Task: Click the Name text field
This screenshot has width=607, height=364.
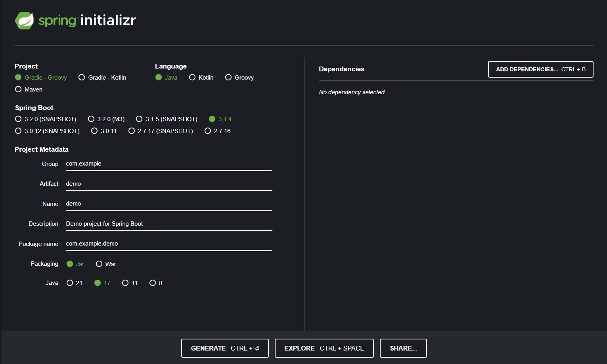Action: 169,204
